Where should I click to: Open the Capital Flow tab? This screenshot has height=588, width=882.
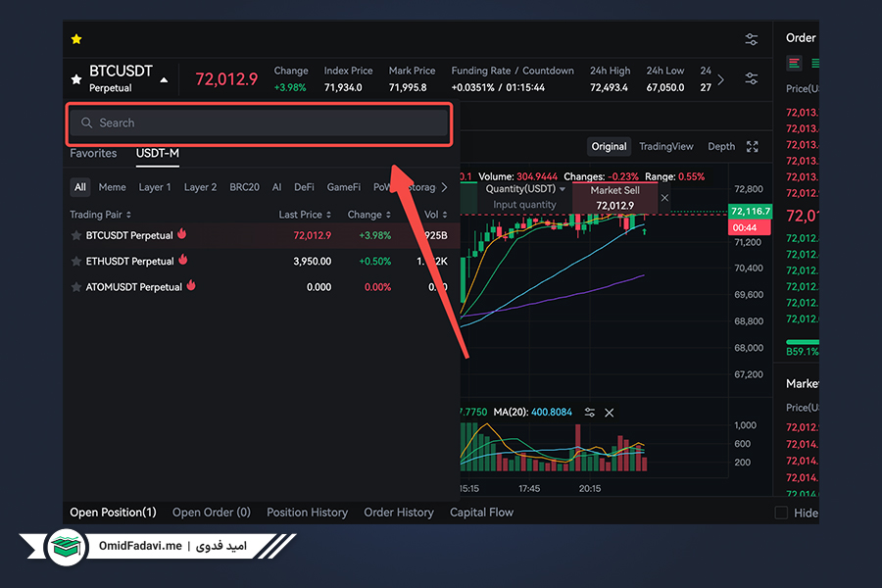481,513
